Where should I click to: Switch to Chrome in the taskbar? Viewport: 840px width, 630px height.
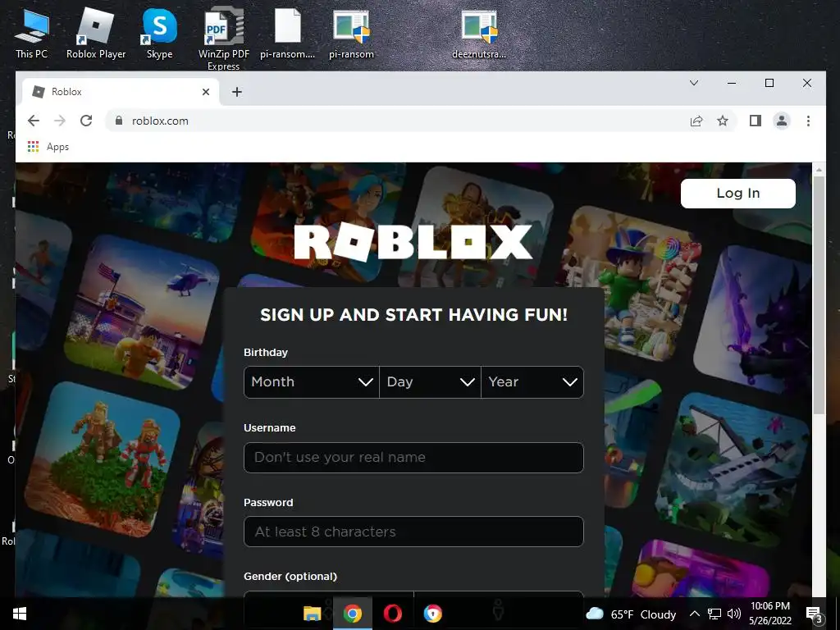point(352,614)
